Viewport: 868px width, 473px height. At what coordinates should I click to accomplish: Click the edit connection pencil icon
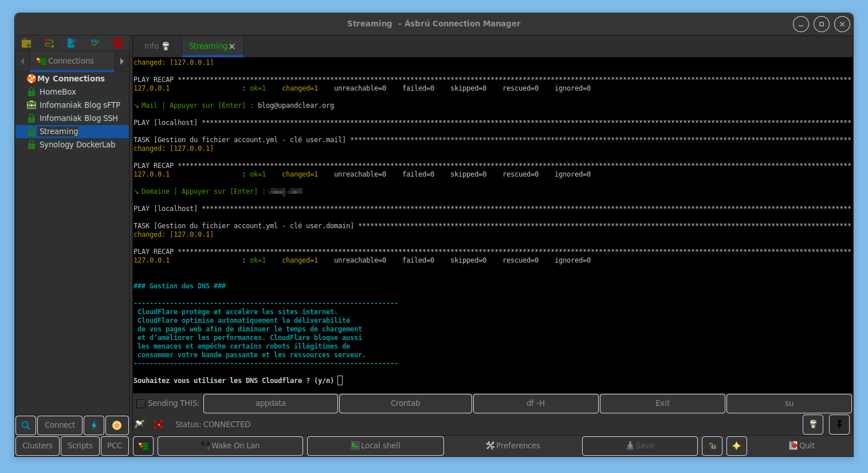[x=72, y=43]
